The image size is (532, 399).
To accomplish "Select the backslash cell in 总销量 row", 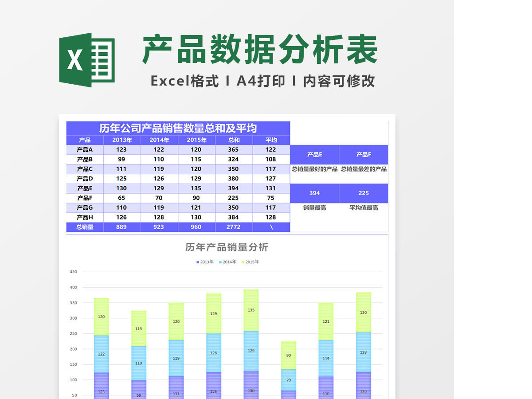I will click(x=271, y=227).
